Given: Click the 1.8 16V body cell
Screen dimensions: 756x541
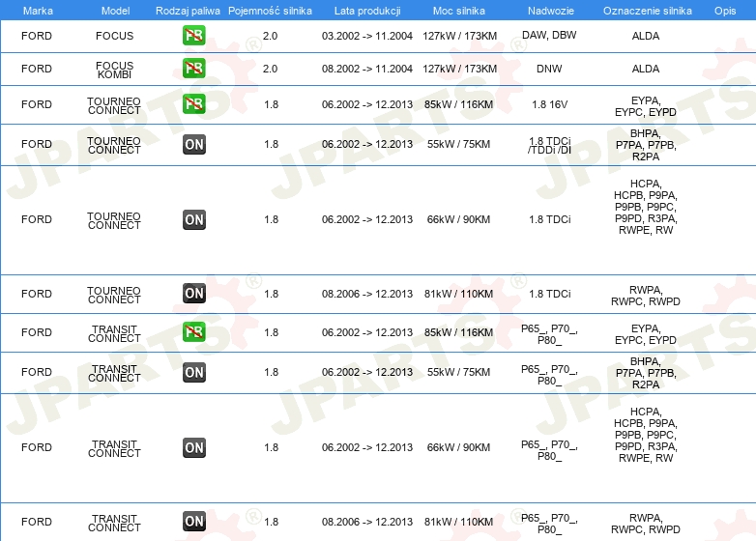Looking at the screenshot, I should tap(550, 104).
